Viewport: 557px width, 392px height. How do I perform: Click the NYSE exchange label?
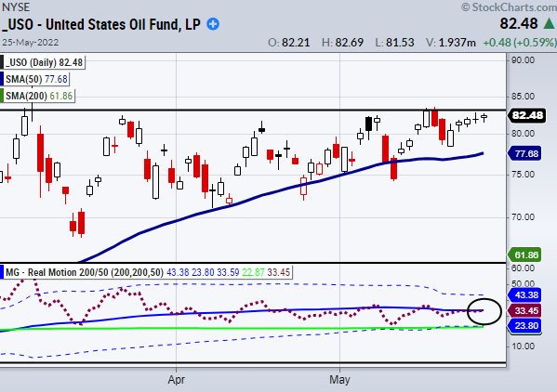16,7
